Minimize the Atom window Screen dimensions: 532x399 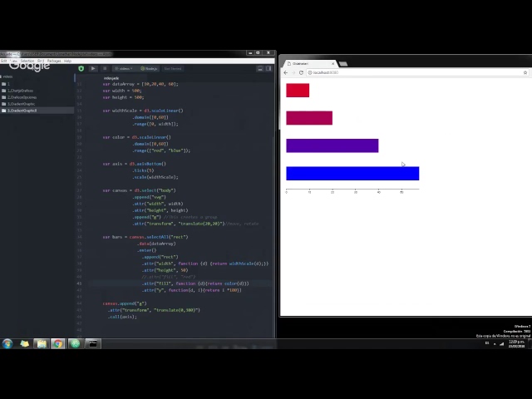250,53
